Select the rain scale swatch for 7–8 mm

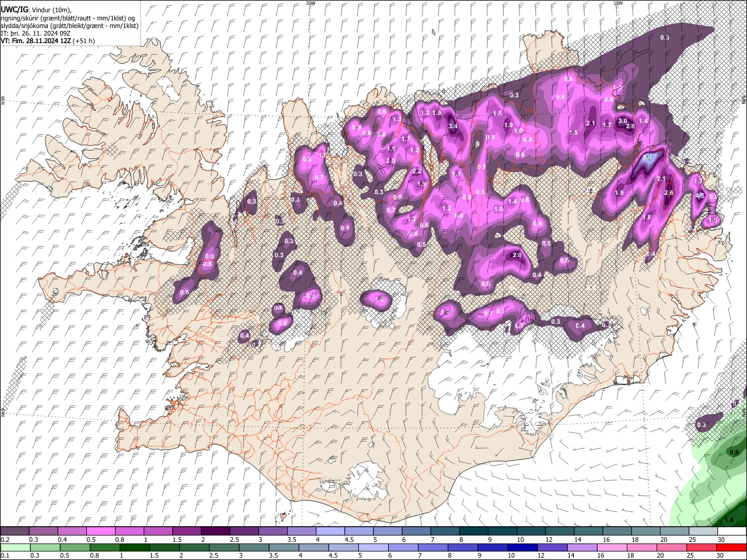(x=432, y=548)
